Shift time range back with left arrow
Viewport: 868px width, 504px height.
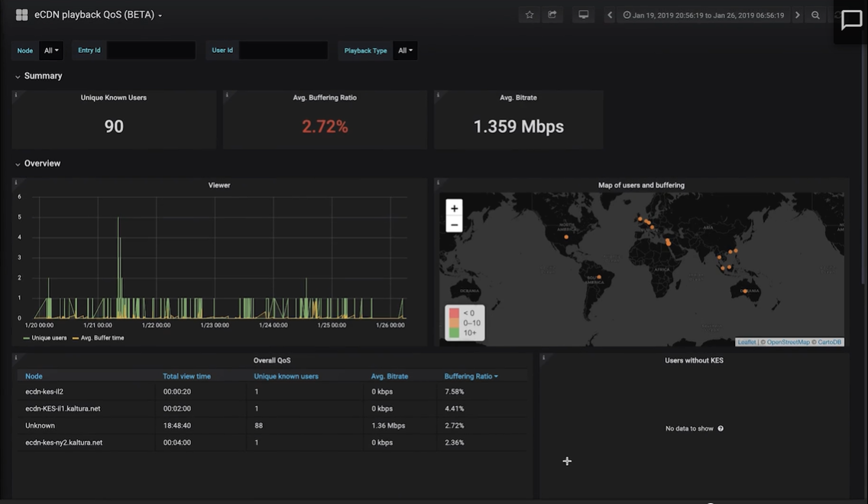coord(610,15)
